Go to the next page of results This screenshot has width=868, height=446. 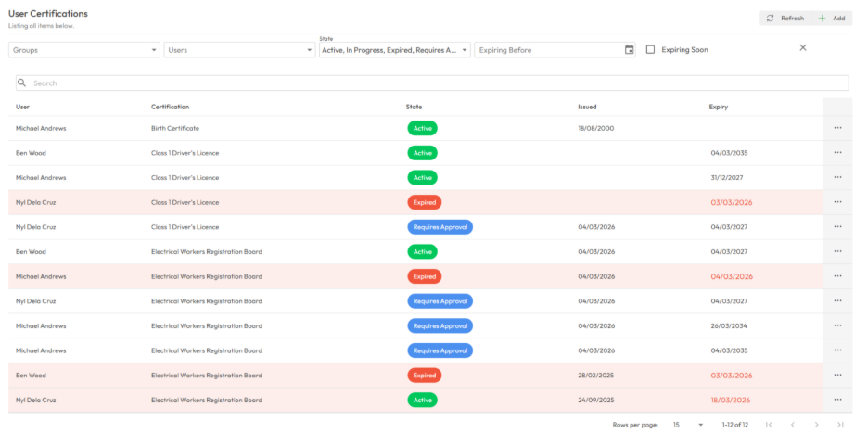[816, 425]
